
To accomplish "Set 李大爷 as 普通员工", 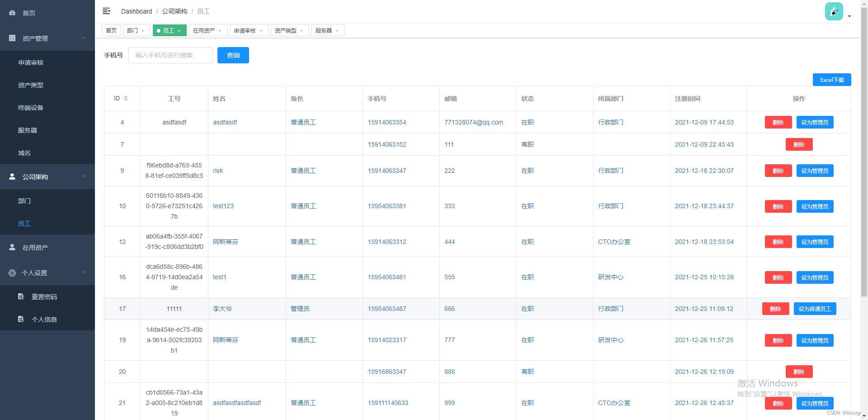I will coord(815,309).
